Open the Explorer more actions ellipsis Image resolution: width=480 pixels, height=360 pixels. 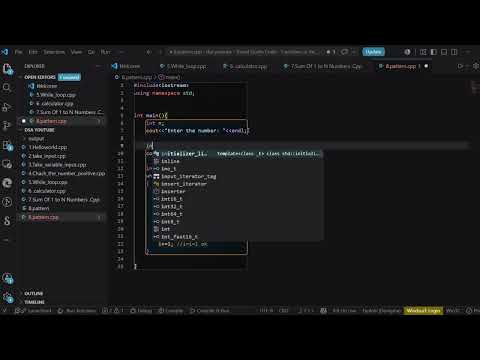(98, 66)
